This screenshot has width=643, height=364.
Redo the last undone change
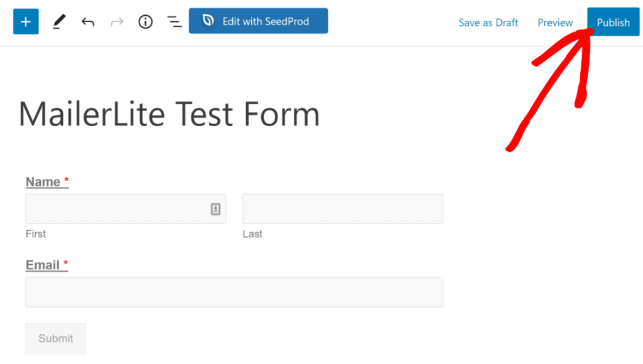(x=117, y=21)
